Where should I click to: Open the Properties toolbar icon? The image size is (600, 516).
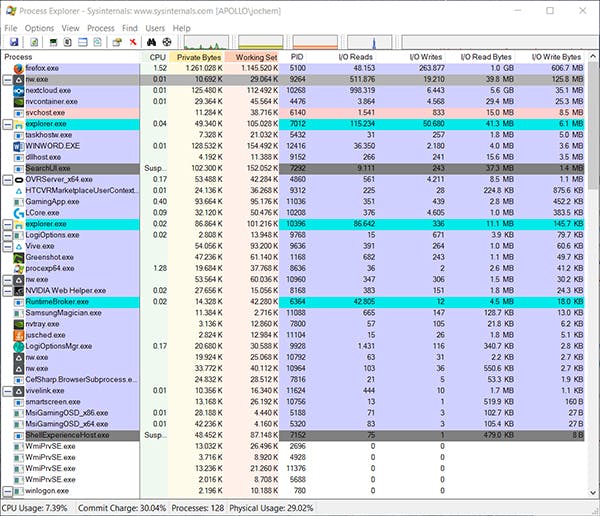117,42
